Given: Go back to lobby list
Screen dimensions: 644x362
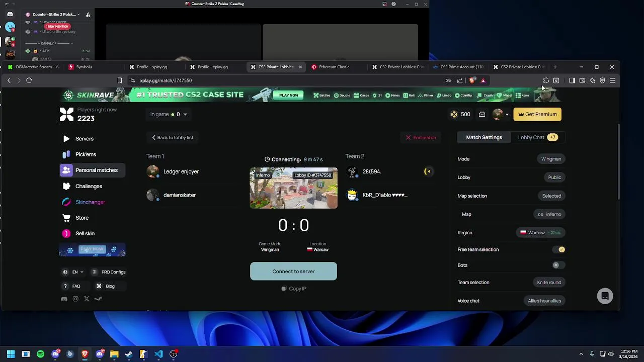Looking at the screenshot, I should click(x=172, y=137).
